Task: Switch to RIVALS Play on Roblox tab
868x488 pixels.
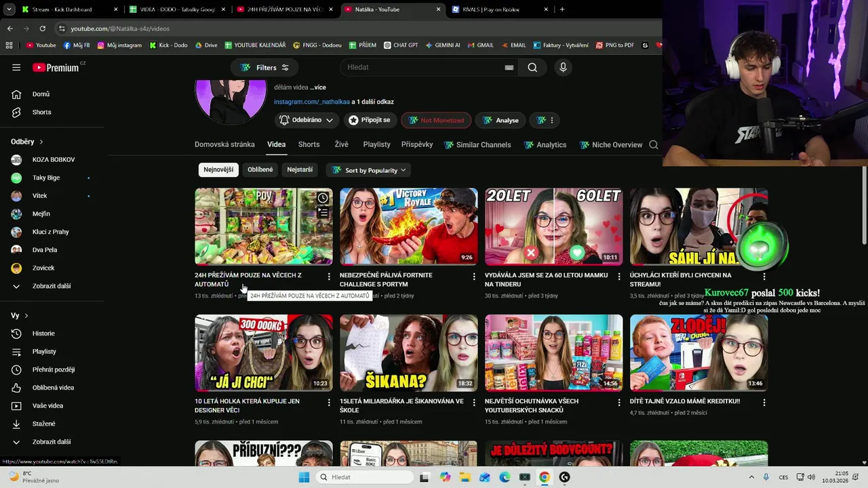Action: 500,9
